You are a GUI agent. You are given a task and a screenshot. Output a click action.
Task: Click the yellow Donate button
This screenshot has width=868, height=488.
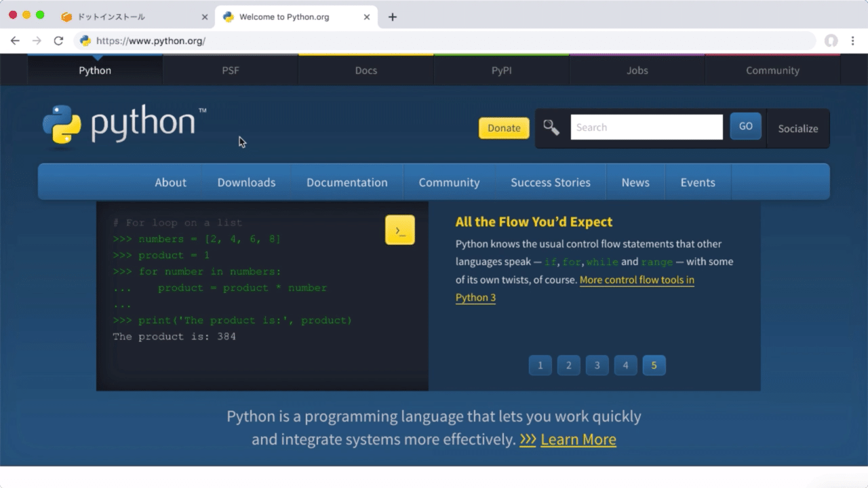[504, 128]
